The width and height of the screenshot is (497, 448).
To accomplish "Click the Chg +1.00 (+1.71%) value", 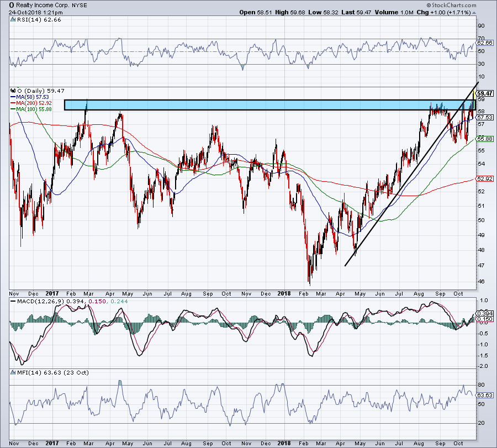I will tap(443, 12).
